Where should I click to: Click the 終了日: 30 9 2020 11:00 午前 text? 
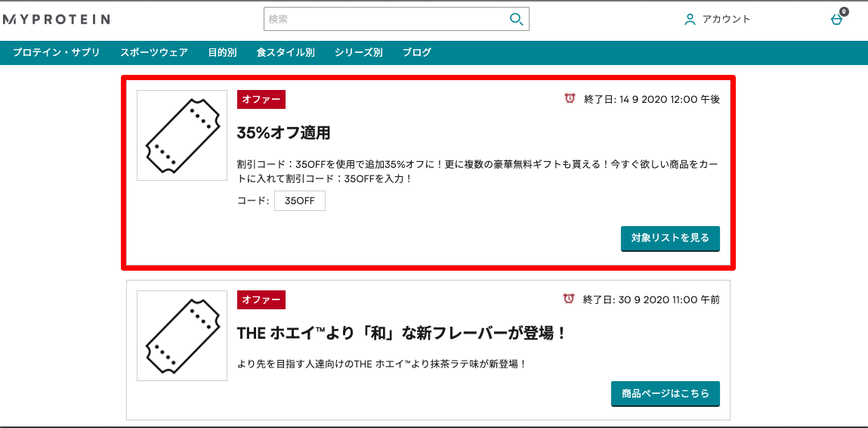click(651, 300)
